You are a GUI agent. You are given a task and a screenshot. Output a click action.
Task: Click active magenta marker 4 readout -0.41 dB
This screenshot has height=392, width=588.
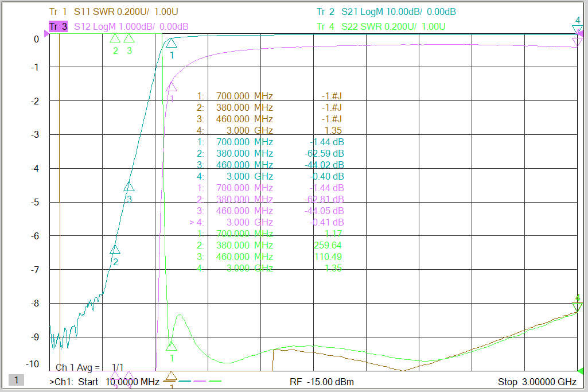[x=326, y=223]
